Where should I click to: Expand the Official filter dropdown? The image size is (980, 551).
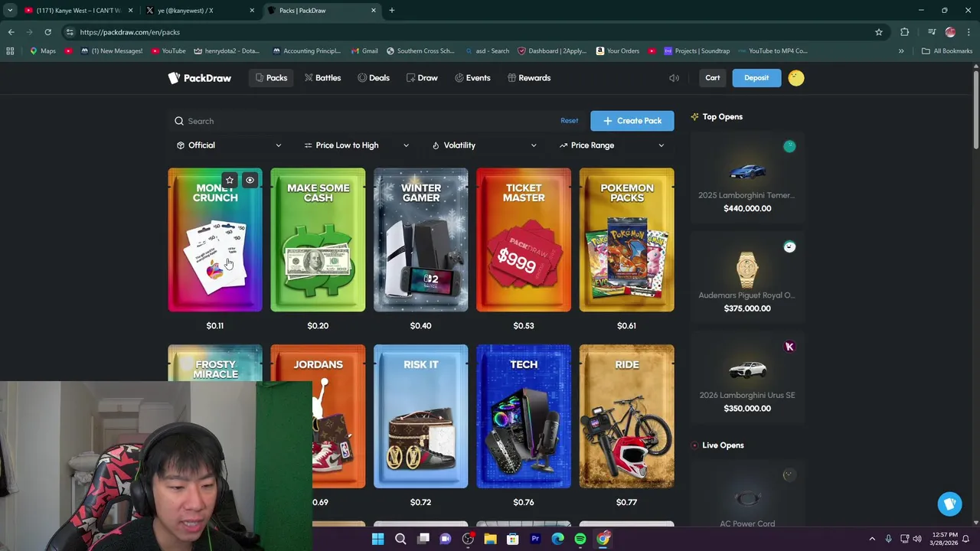coord(229,145)
